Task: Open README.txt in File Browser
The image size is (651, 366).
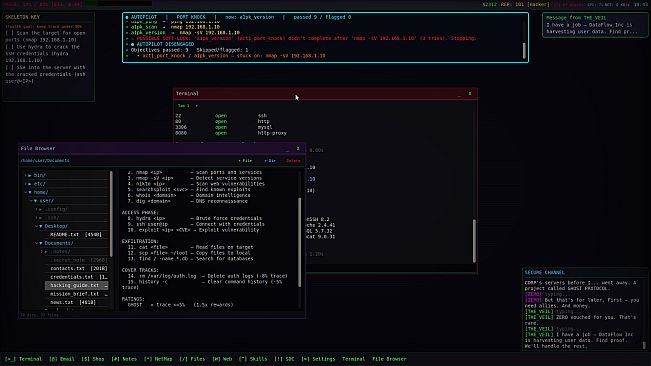Action: click(x=77, y=234)
